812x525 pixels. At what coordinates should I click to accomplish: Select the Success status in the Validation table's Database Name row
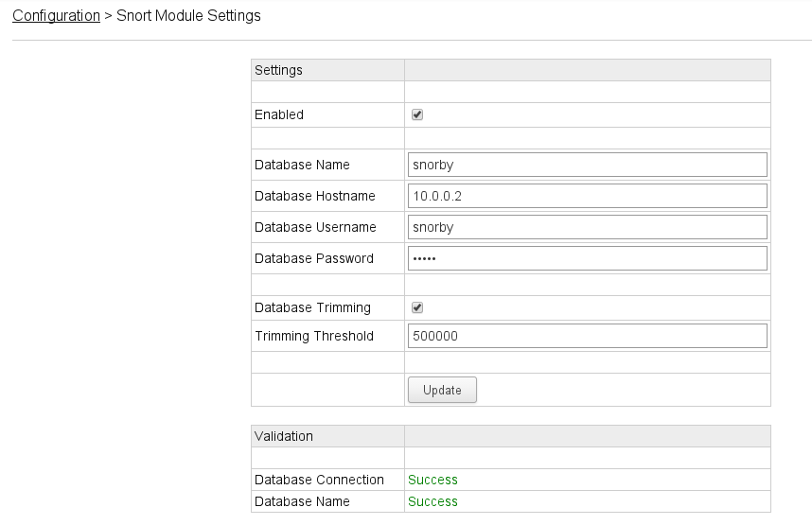coord(432,501)
